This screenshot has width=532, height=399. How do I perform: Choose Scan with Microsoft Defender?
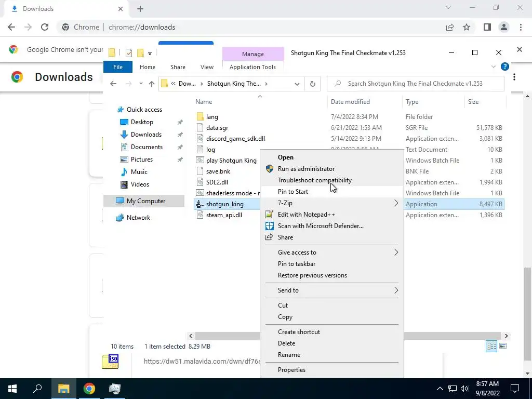(x=332, y=226)
